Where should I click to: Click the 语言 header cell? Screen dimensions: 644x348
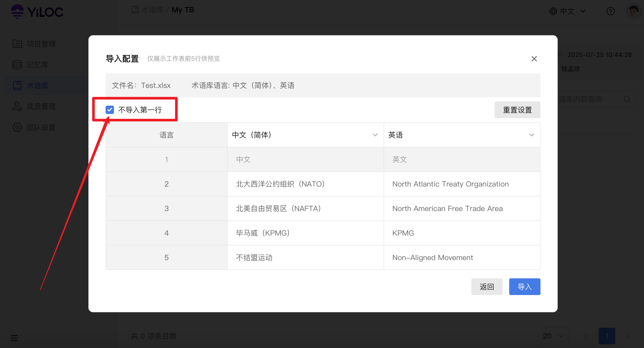point(167,135)
